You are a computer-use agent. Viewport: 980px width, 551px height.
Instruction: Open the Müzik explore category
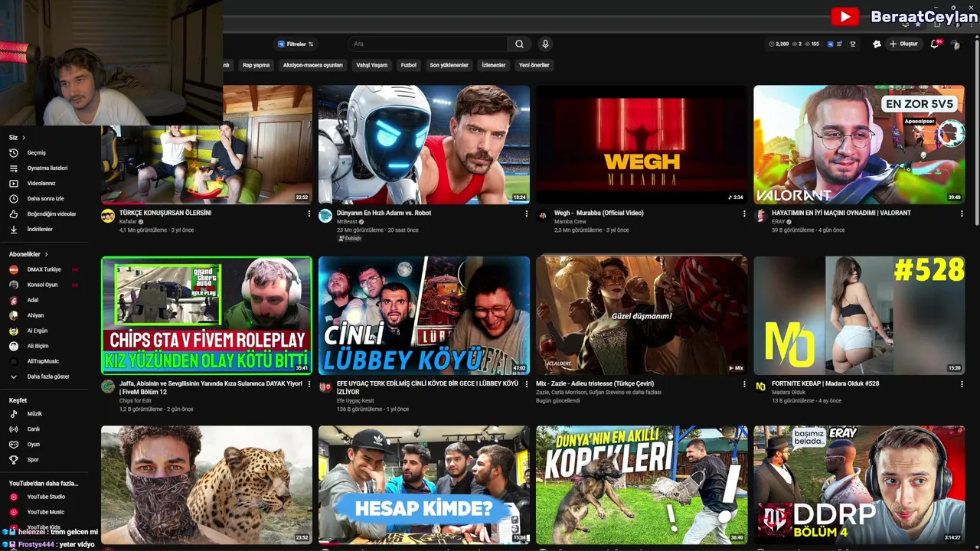34,414
